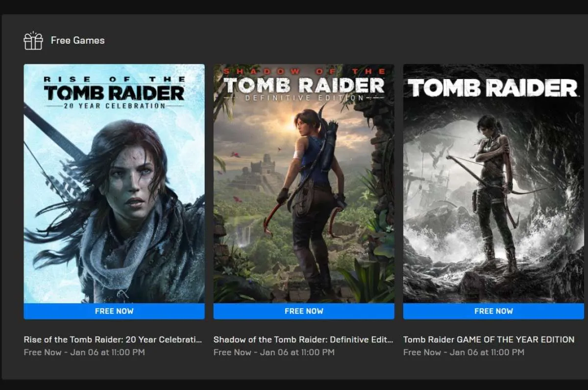This screenshot has width=588, height=390.
Task: Select Rise of the Tomb Raider: 20 Year title
Action: pyautogui.click(x=113, y=339)
